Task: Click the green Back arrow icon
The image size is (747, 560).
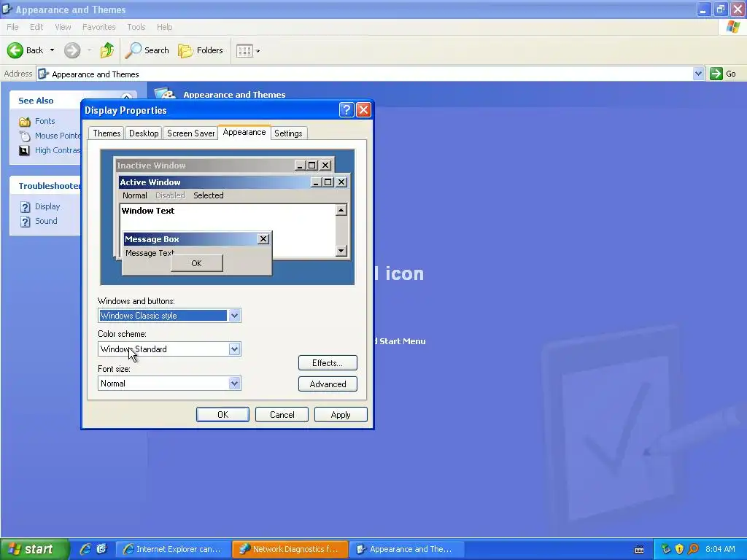Action: [x=15, y=50]
